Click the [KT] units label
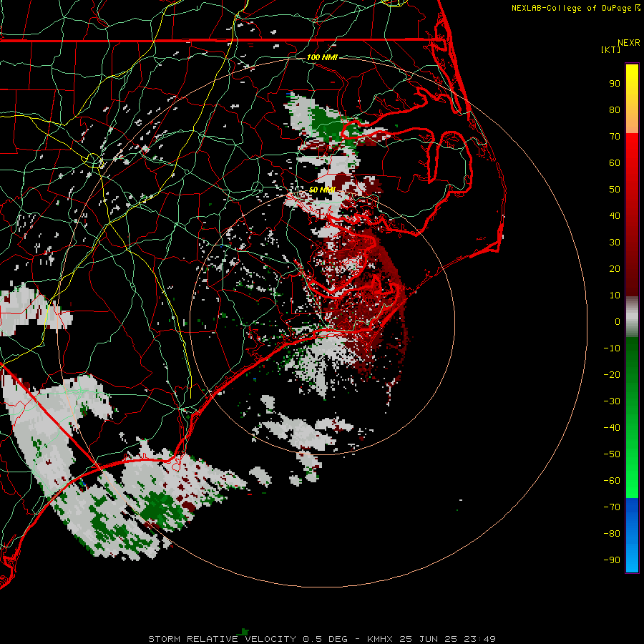This screenshot has height=644, width=644. [610, 49]
